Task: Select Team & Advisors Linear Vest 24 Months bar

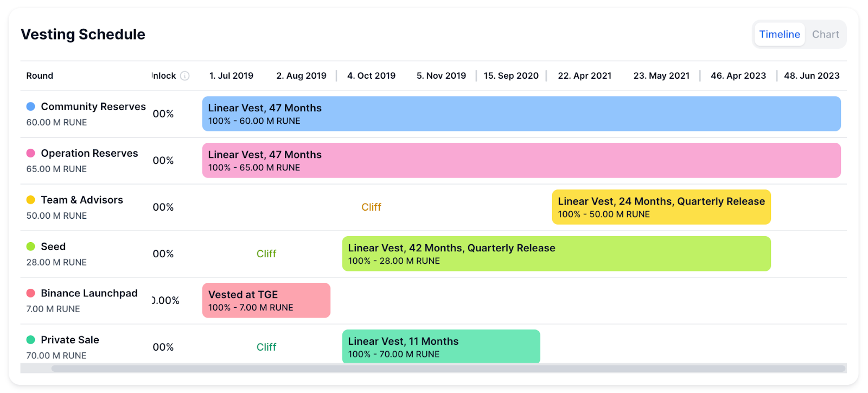Action: coord(661,207)
